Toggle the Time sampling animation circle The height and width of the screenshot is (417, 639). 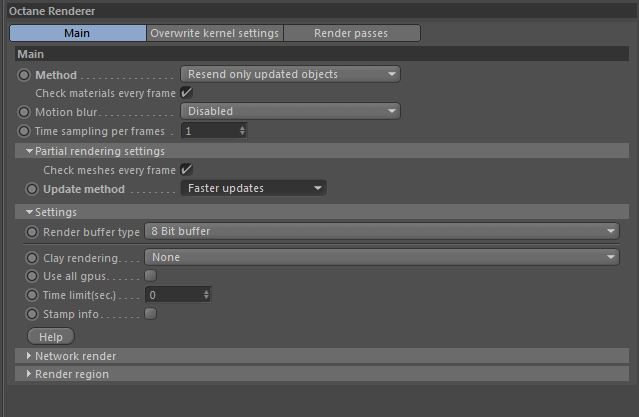coord(24,131)
